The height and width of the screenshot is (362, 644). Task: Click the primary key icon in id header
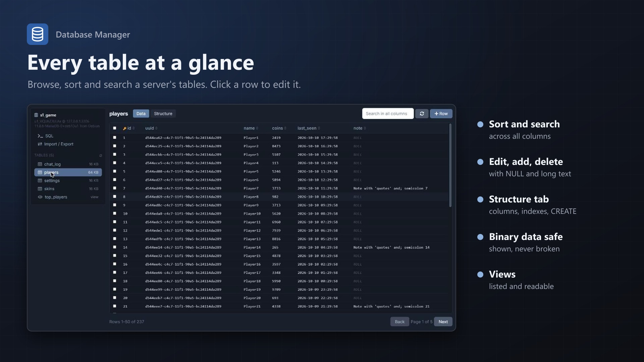[x=124, y=128]
